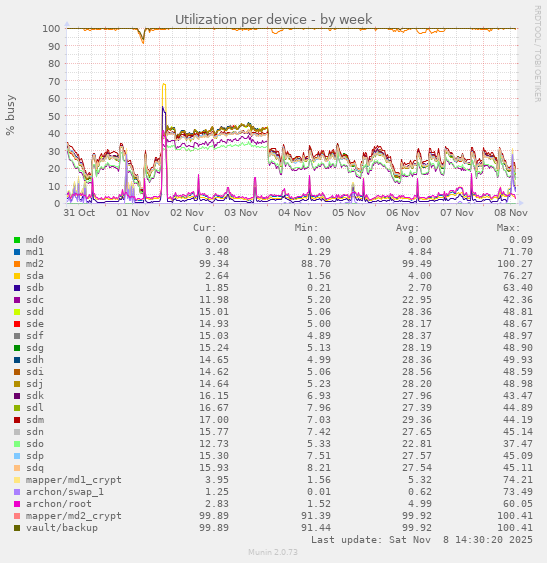
Task: Click the orange md2 dip on 01 Nov
Action: click(143, 41)
